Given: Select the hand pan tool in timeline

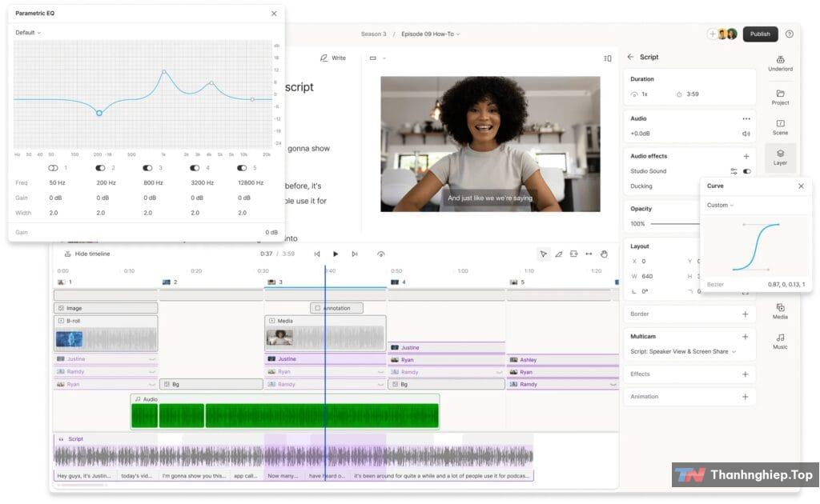Looking at the screenshot, I should (604, 254).
